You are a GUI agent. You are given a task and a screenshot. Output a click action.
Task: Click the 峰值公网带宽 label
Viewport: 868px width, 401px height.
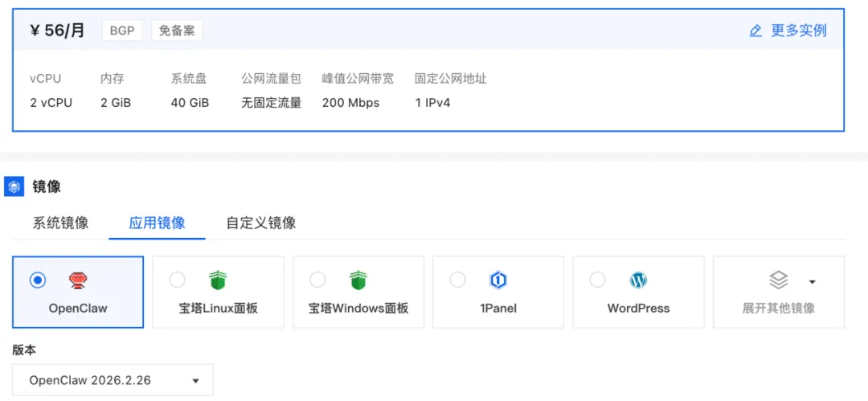coord(358,79)
